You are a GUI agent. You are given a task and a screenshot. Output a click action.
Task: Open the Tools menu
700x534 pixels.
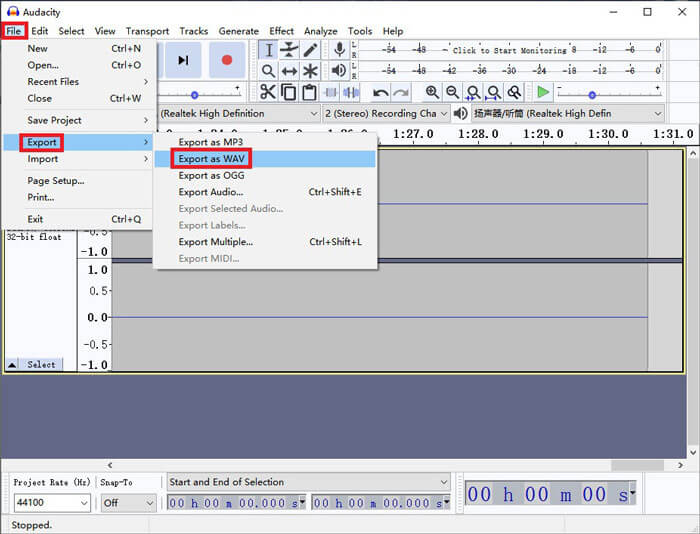(x=360, y=31)
